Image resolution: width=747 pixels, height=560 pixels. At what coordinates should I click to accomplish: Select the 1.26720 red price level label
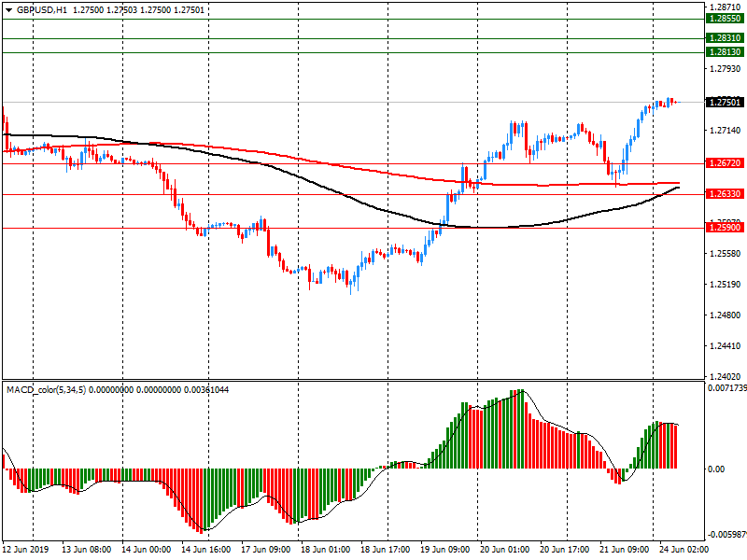tap(725, 163)
